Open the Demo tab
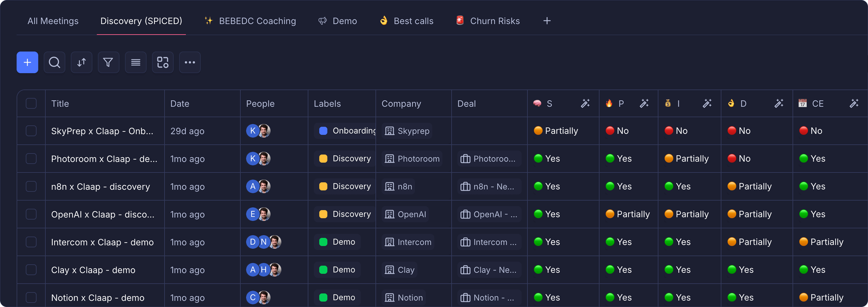868x307 pixels. tap(337, 21)
